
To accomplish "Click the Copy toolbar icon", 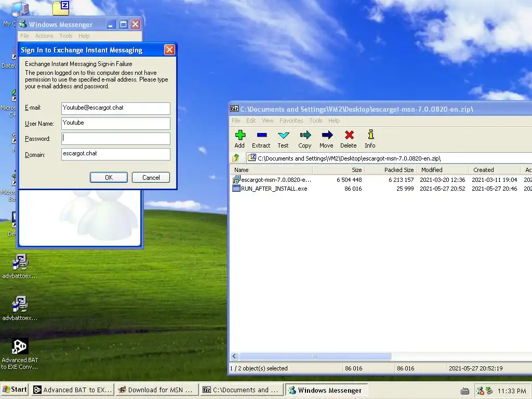I will pos(305,136).
